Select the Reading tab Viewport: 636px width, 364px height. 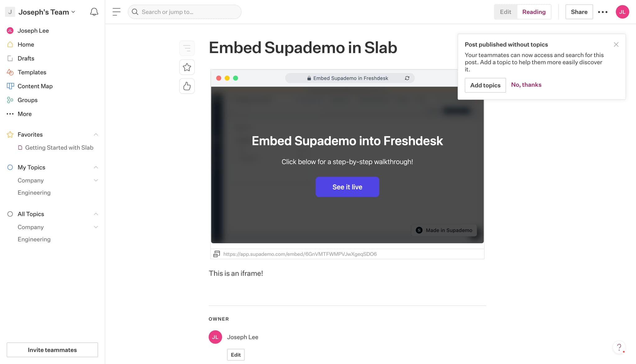point(534,12)
